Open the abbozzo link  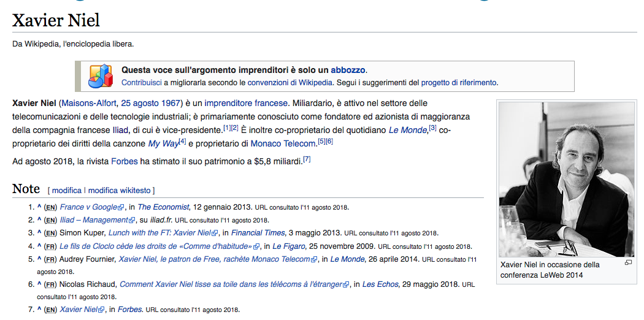point(348,70)
